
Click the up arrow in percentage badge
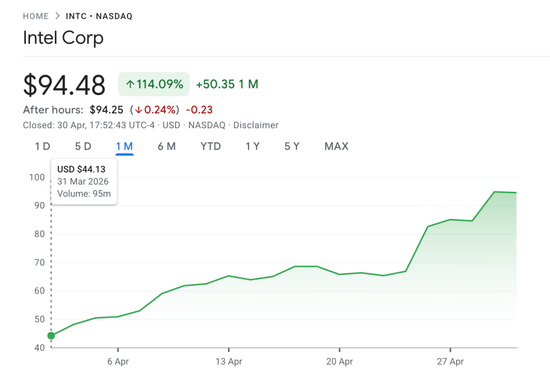[x=130, y=84]
